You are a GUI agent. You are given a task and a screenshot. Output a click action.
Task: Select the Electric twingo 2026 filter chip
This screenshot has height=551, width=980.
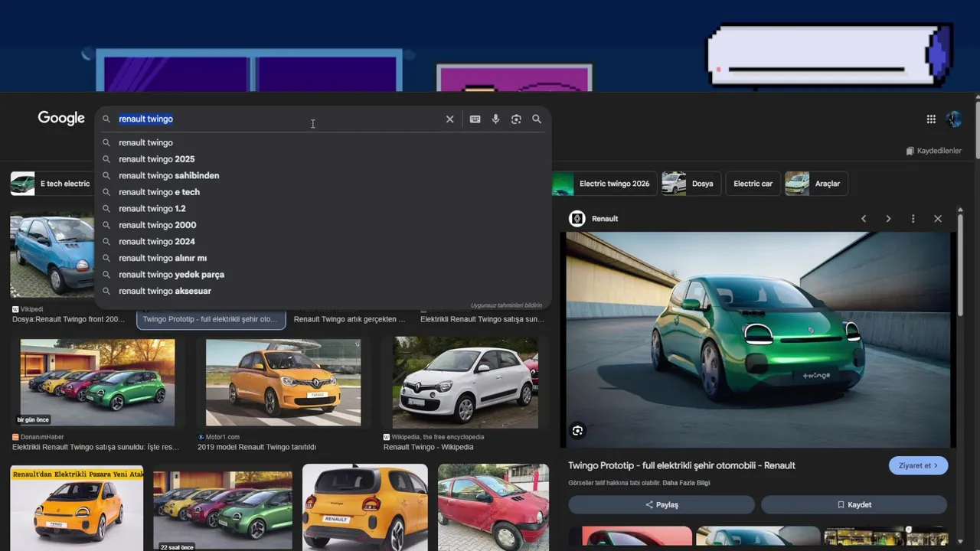(603, 184)
